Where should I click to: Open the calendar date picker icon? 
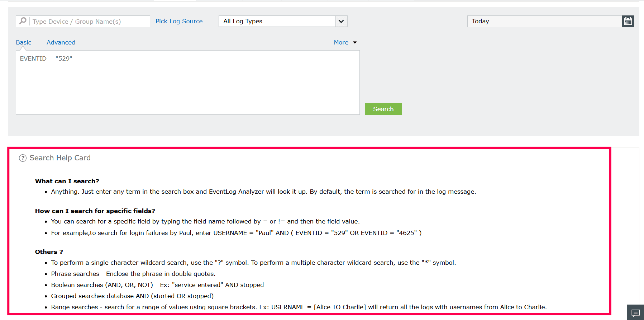(x=628, y=21)
